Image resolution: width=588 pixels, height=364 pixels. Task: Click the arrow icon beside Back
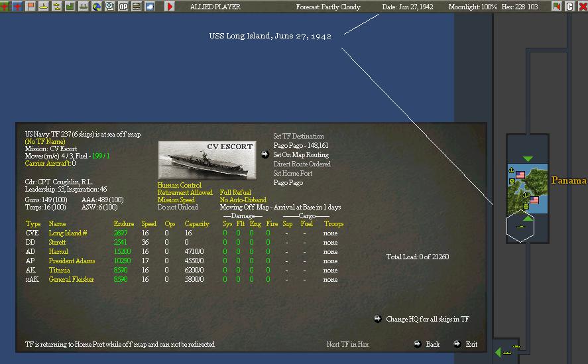[x=418, y=343]
